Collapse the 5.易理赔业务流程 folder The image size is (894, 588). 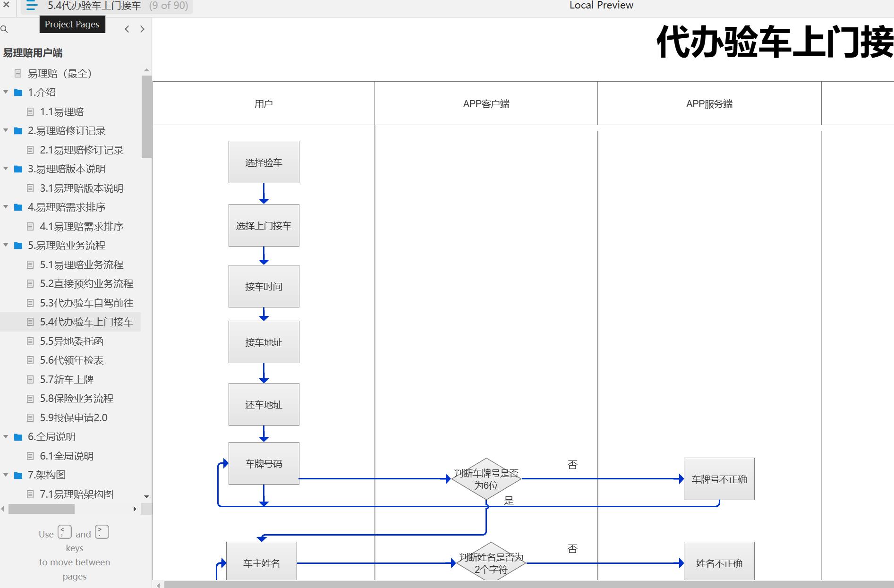point(6,246)
